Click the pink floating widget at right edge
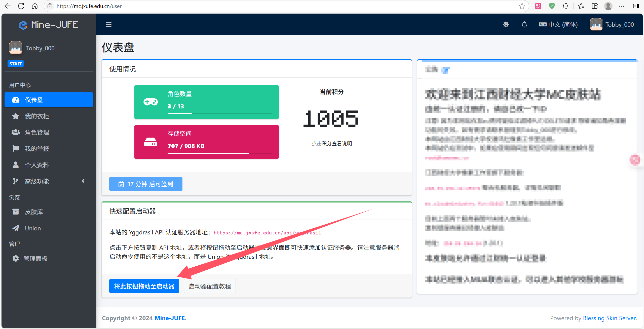Screen dimensions: 644x329 click(635, 160)
